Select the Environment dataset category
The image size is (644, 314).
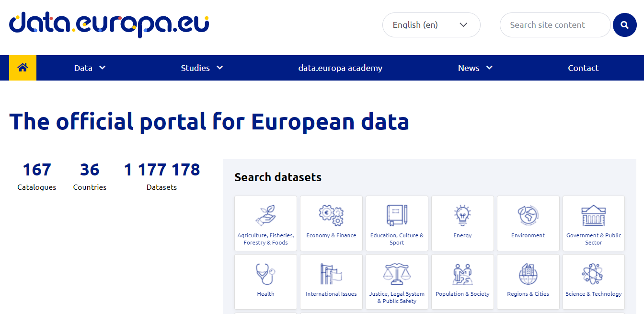[x=528, y=223]
